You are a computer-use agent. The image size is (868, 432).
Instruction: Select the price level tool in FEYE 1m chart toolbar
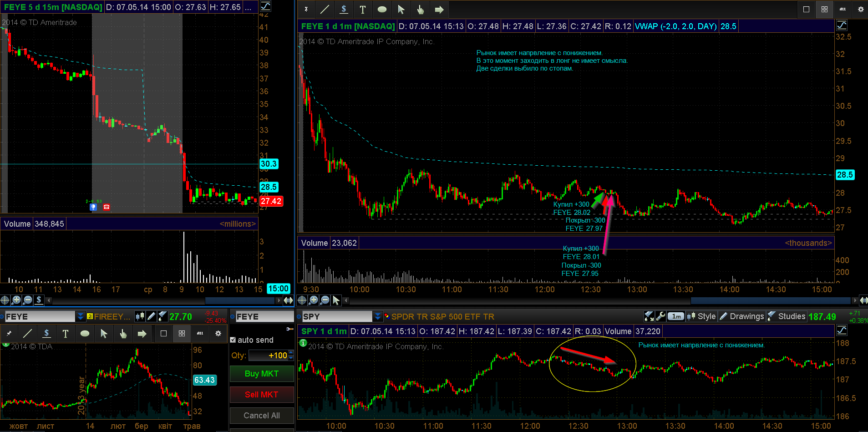point(344,9)
